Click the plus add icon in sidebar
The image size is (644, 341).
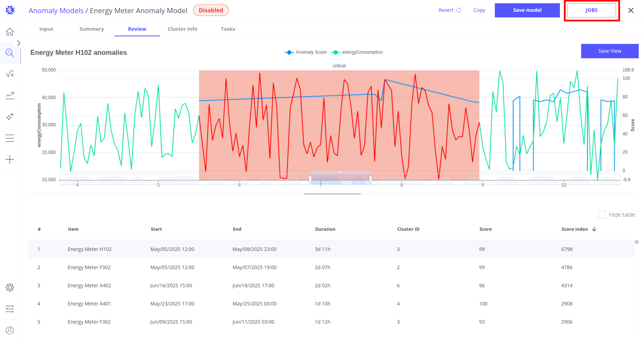coord(10,159)
